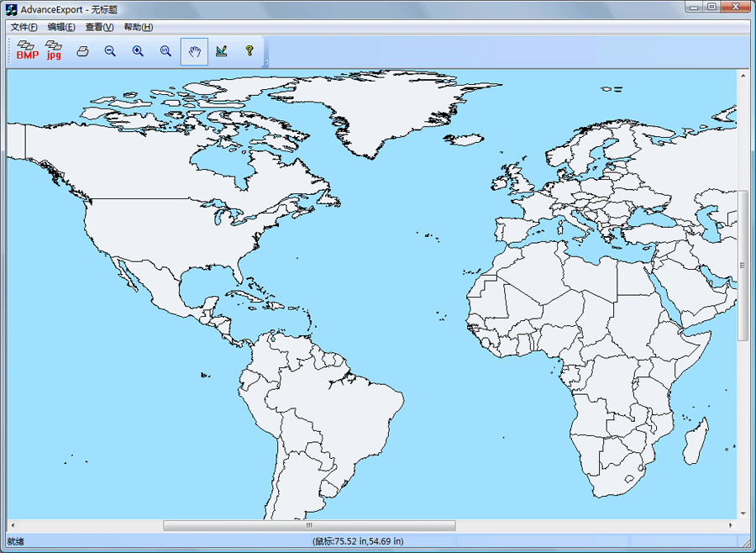
Task: Click the horizontal scrollbar thumb
Action: [x=309, y=525]
